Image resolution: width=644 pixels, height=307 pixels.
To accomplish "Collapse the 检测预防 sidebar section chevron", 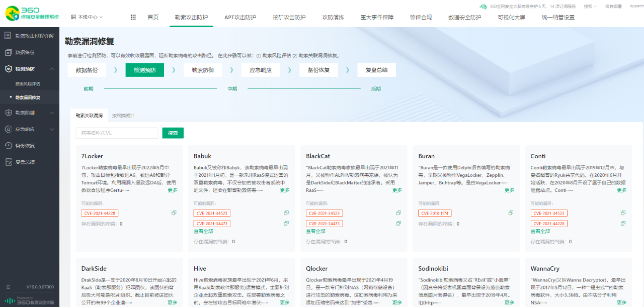I will pos(52,69).
